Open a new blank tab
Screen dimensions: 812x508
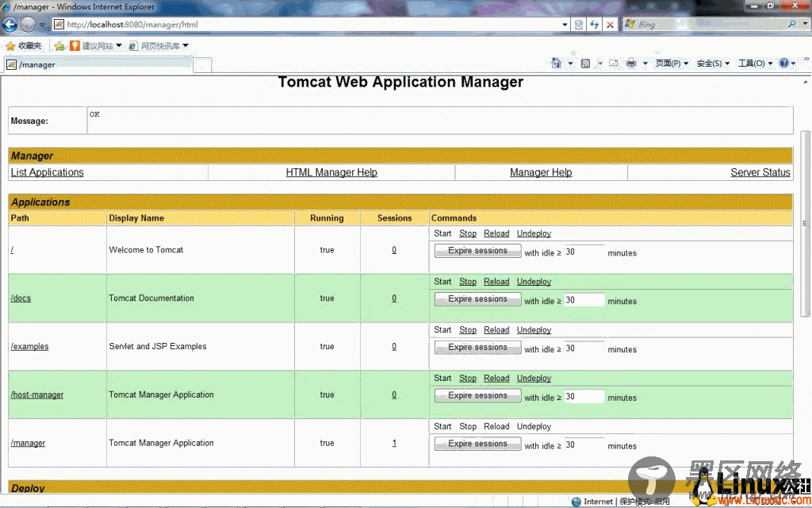[202, 65]
